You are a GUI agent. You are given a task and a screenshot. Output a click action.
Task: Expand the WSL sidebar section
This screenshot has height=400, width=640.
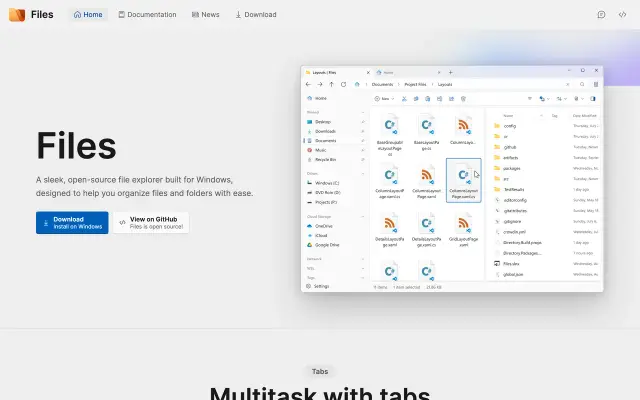(x=362, y=269)
